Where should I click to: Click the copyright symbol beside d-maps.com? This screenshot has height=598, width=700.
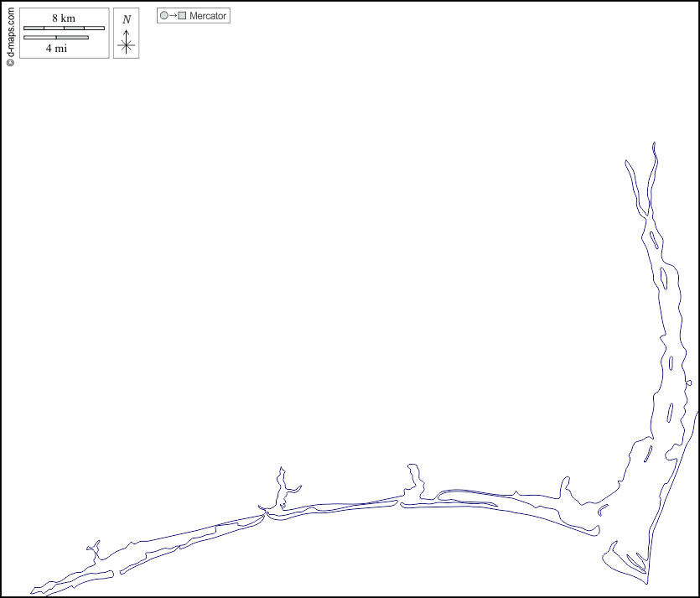coord(10,62)
